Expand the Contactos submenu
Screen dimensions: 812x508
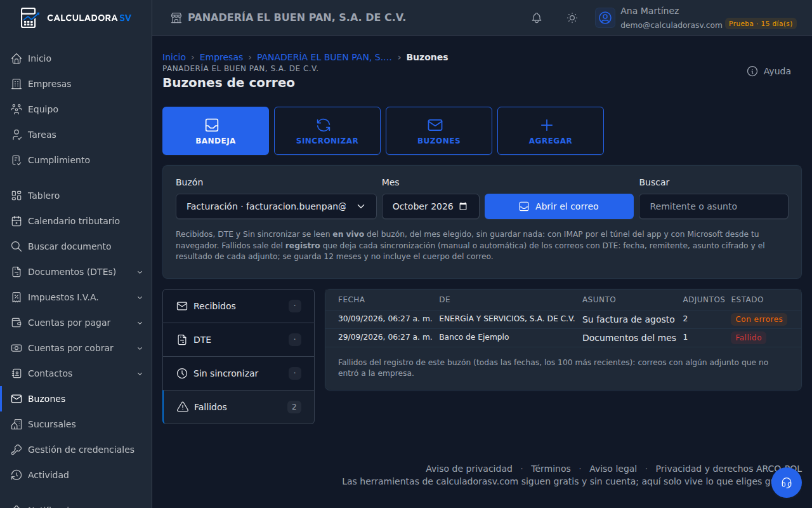(x=76, y=373)
